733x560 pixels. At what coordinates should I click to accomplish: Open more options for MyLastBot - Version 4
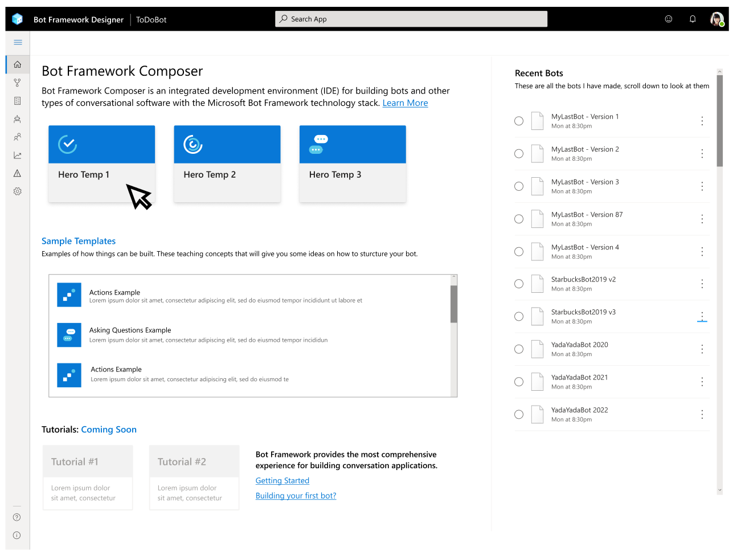pos(702,252)
